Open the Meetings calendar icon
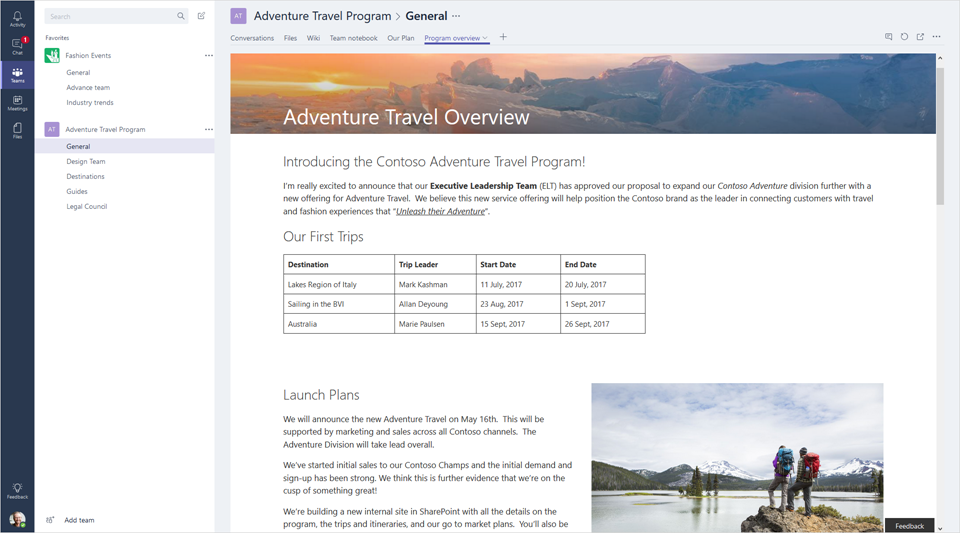 [x=17, y=103]
